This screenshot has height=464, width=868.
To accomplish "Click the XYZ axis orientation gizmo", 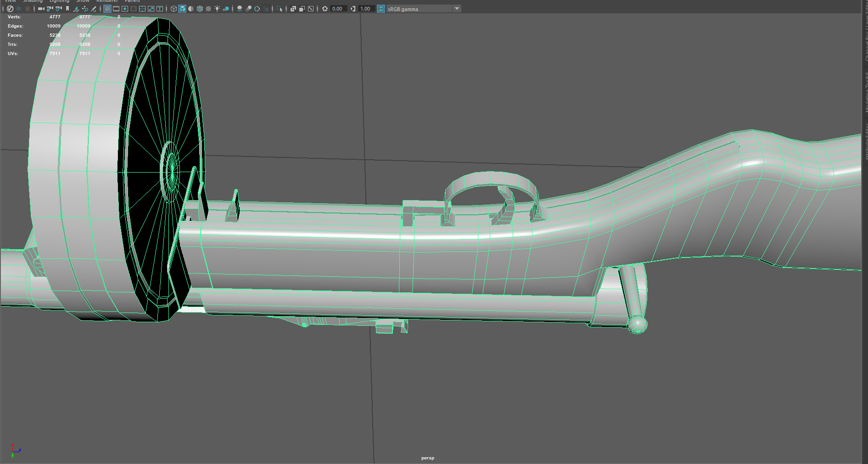I will (x=15, y=451).
